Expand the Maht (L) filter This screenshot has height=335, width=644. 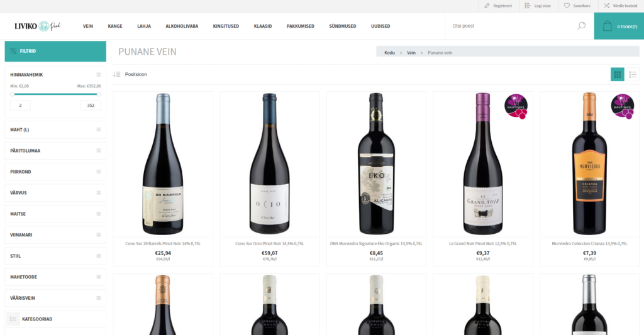coord(55,129)
